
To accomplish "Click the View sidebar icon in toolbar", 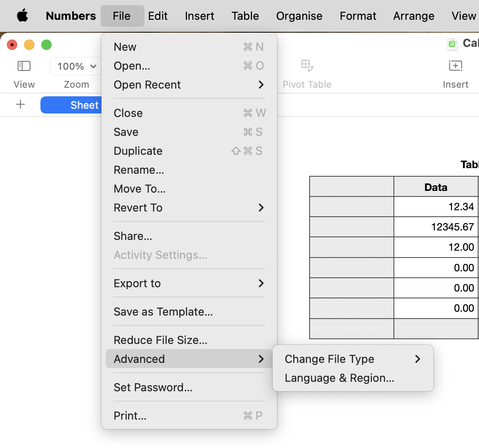I will pos(24,66).
